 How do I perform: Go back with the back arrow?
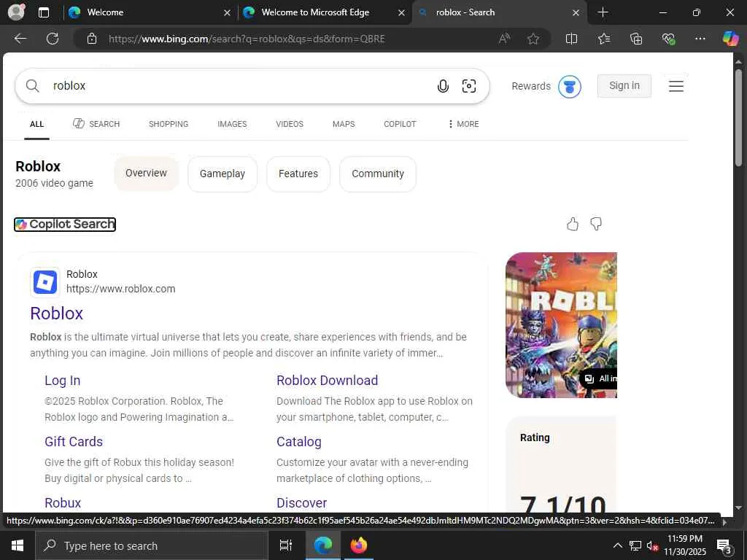(x=20, y=39)
